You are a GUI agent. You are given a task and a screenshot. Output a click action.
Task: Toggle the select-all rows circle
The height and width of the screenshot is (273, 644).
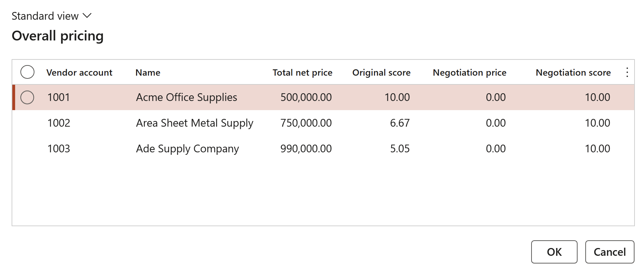27,72
